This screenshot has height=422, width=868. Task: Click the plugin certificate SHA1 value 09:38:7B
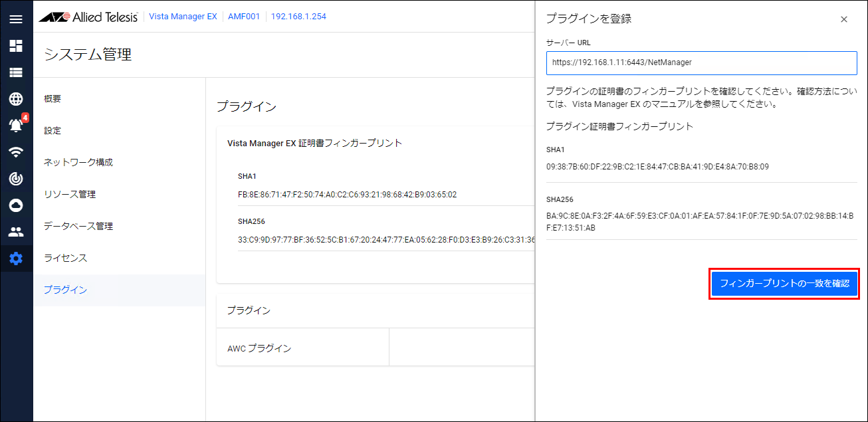[x=657, y=167]
